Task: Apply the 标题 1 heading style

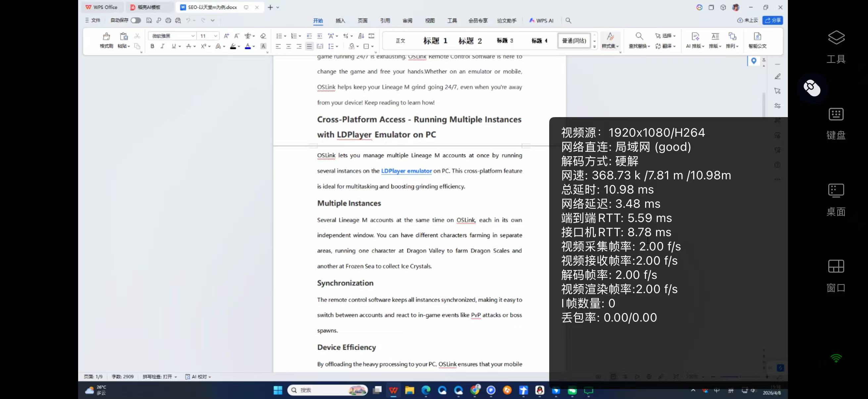Action: (435, 41)
